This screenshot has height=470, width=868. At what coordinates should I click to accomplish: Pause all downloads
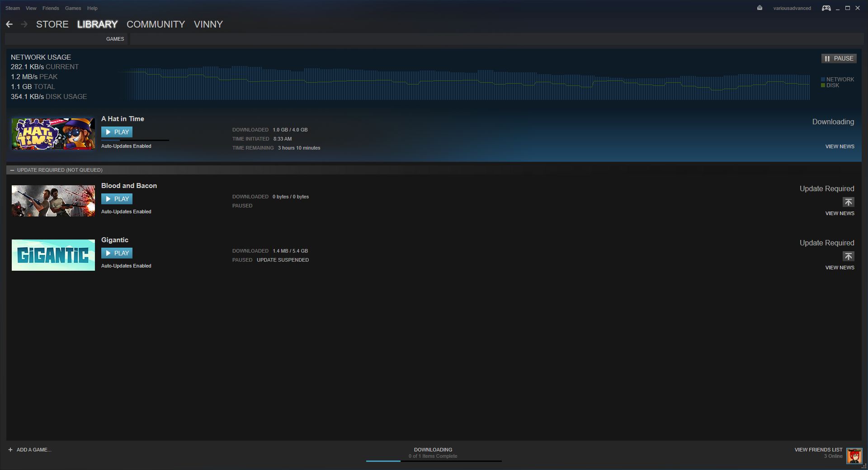click(839, 58)
